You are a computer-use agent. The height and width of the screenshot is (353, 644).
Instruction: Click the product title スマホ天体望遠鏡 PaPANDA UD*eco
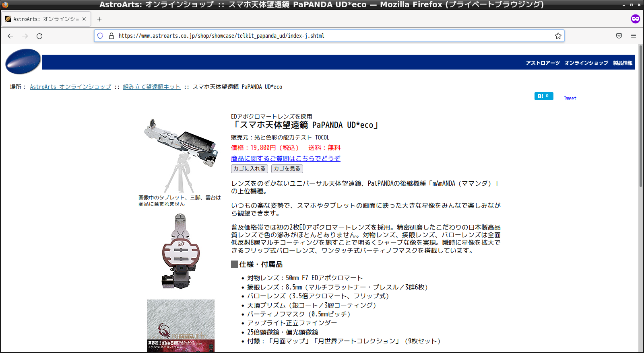click(305, 125)
